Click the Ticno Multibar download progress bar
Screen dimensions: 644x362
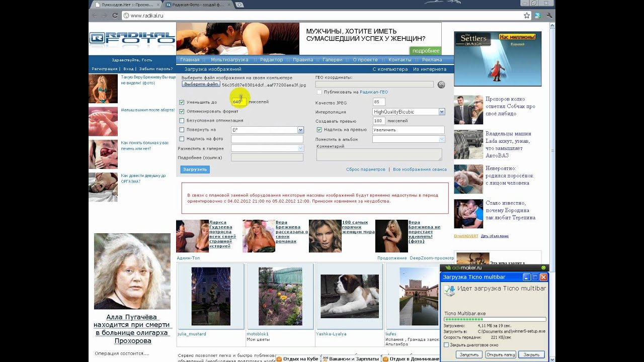point(495,319)
